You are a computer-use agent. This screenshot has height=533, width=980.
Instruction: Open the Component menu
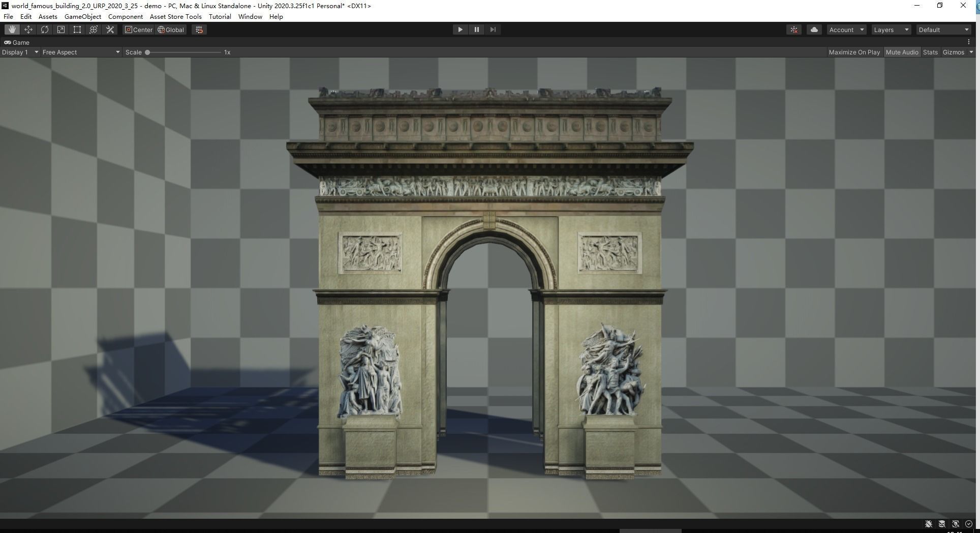(126, 16)
